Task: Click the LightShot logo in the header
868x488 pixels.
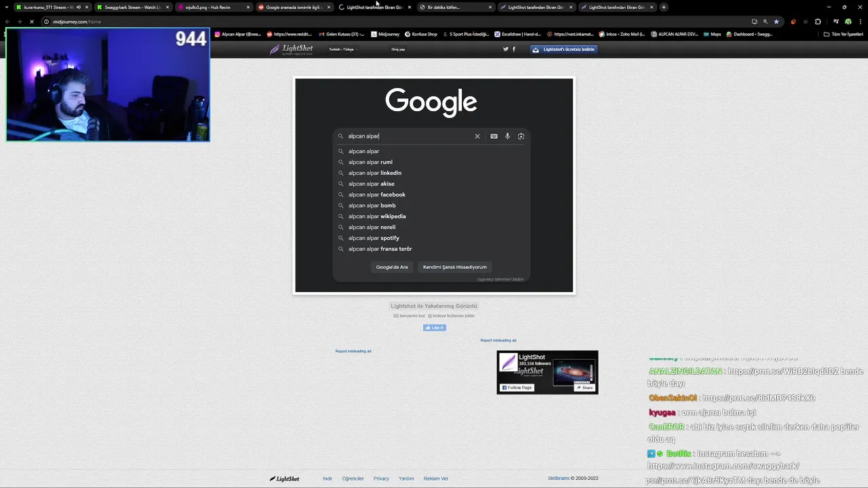Action: pyautogui.click(x=291, y=49)
